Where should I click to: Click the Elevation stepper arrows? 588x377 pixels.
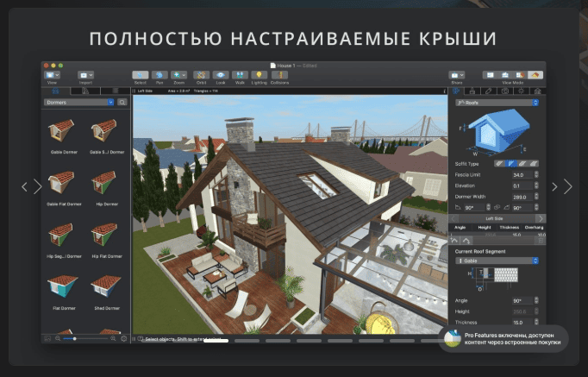click(536, 185)
